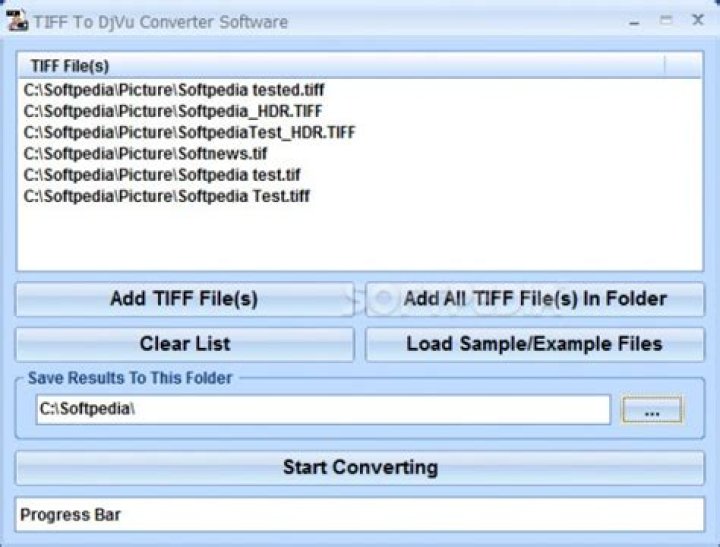Select Softpedia tested.tiff in the list
This screenshot has width=720, height=547.
click(x=174, y=90)
